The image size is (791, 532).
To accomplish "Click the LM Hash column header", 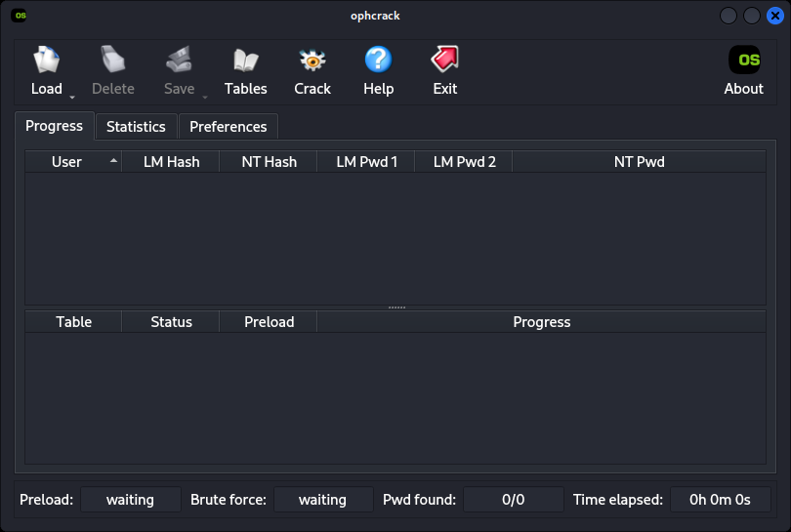I will coord(171,162).
